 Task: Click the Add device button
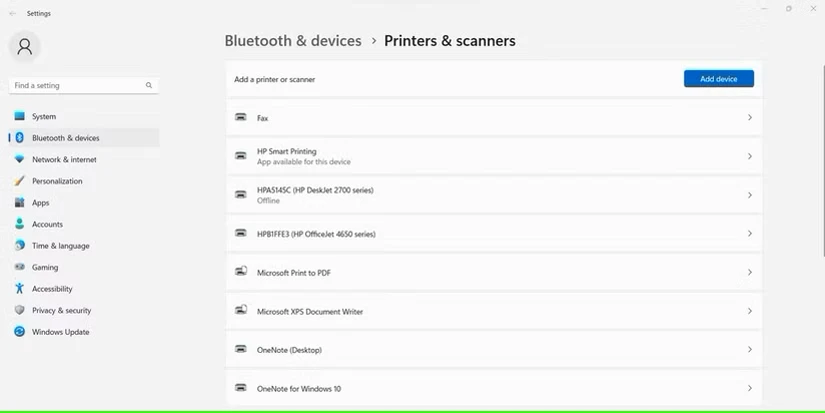pyautogui.click(x=719, y=79)
